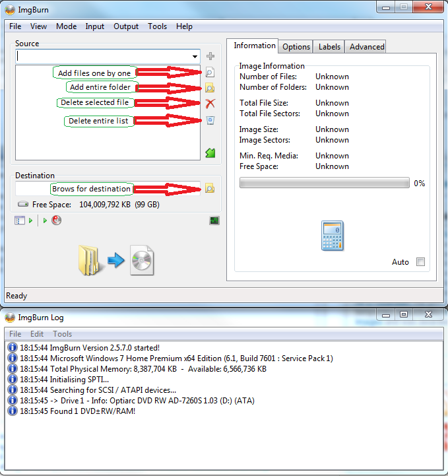Close the ImgBurn Log window

428,315
